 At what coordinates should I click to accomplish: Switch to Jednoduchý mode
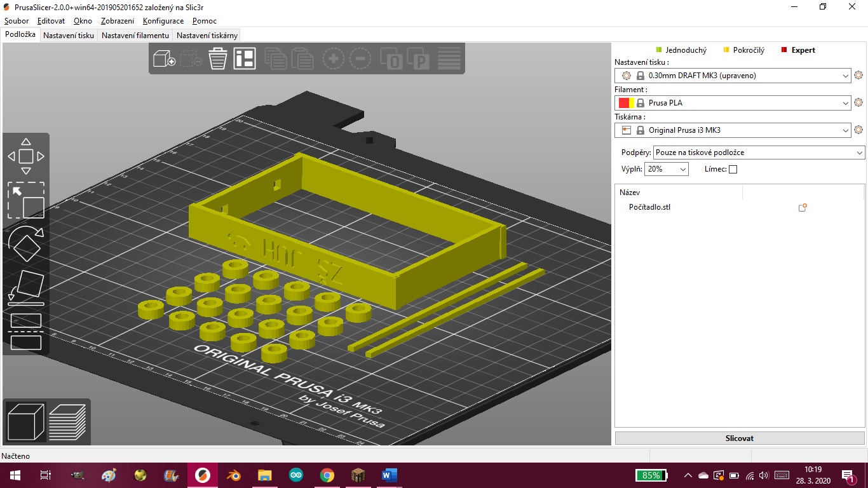pyautogui.click(x=681, y=50)
